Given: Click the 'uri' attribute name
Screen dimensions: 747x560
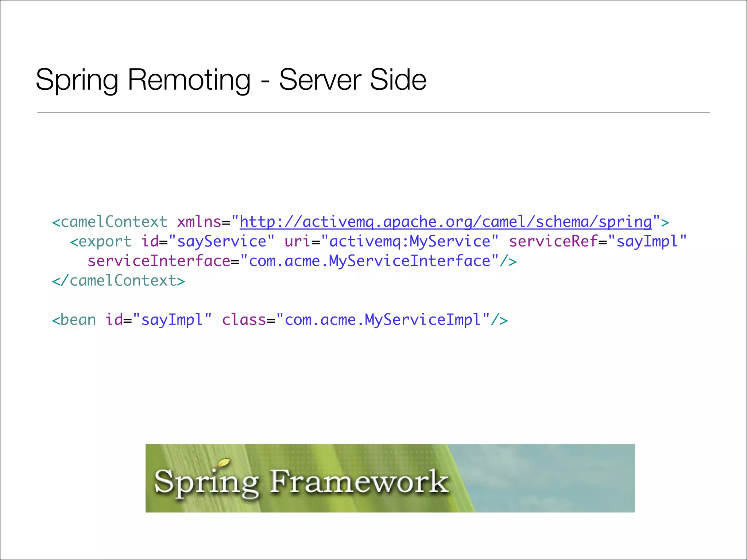Looking at the screenshot, I should point(298,242).
